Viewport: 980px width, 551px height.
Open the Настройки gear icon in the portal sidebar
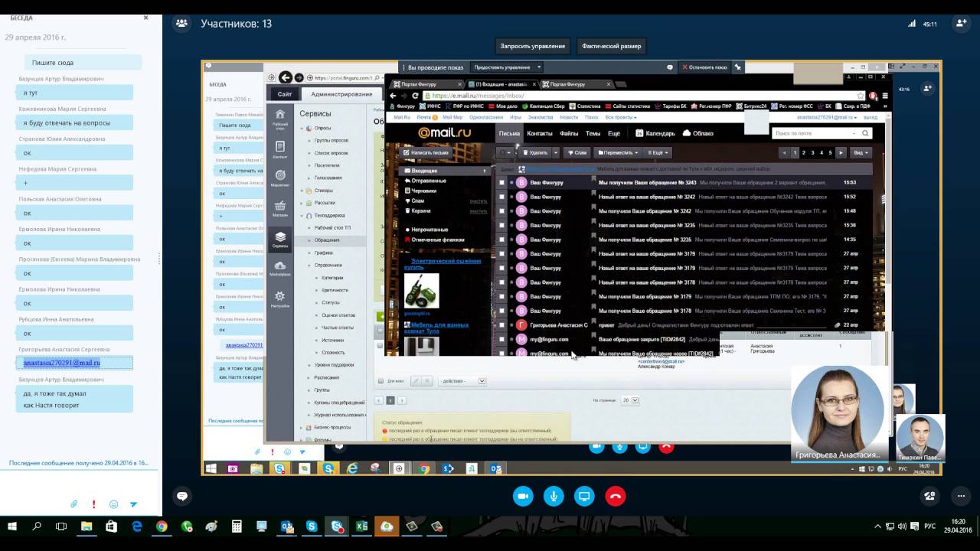[x=280, y=298]
